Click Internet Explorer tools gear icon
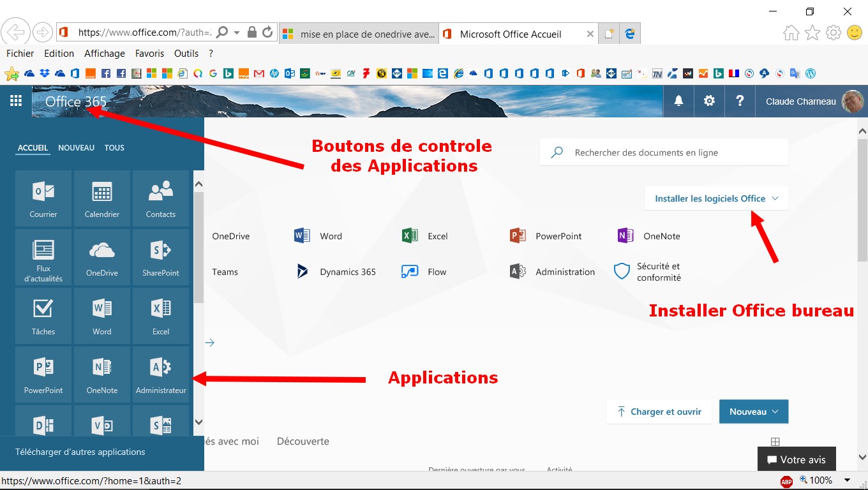The height and width of the screenshot is (490, 868). [x=834, y=33]
